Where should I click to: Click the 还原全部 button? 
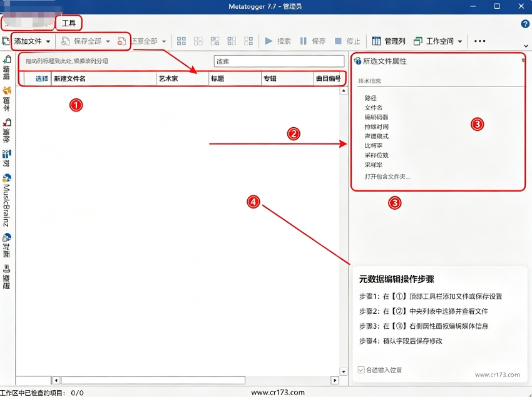145,41
